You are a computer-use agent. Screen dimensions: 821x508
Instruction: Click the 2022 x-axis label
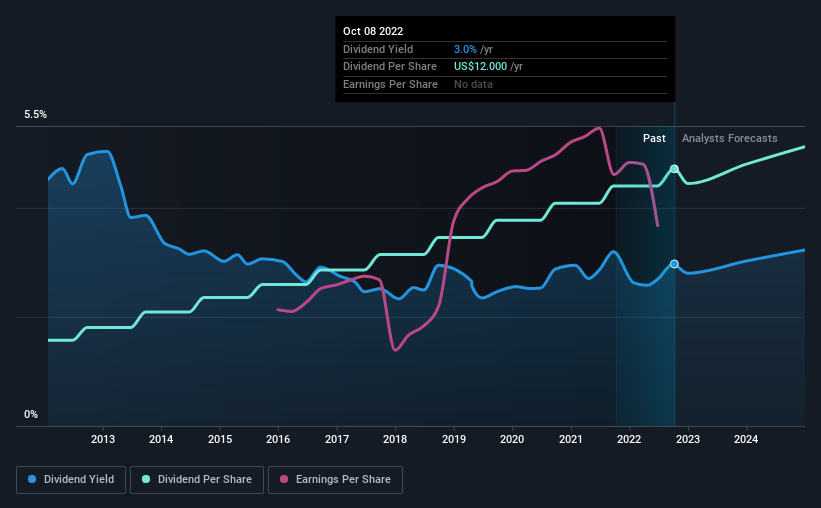629,439
